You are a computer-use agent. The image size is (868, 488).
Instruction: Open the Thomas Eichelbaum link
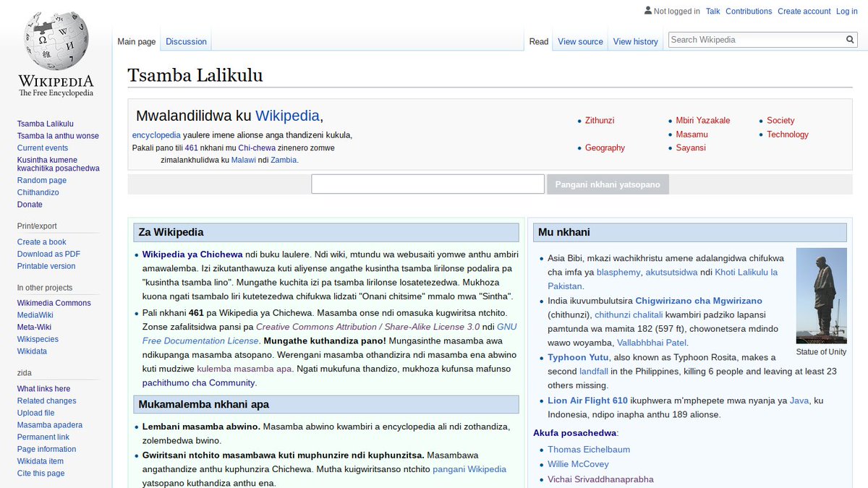coord(589,449)
